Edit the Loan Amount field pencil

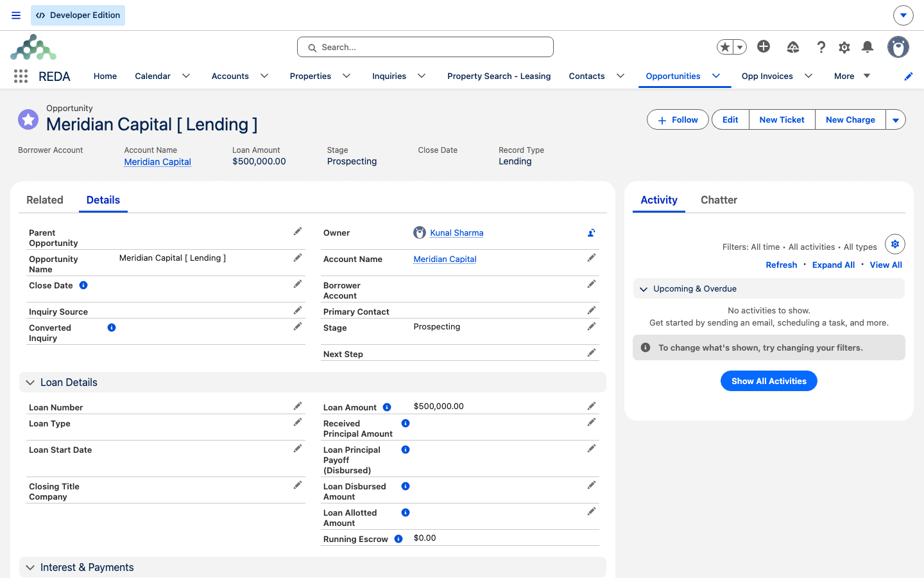tap(592, 407)
